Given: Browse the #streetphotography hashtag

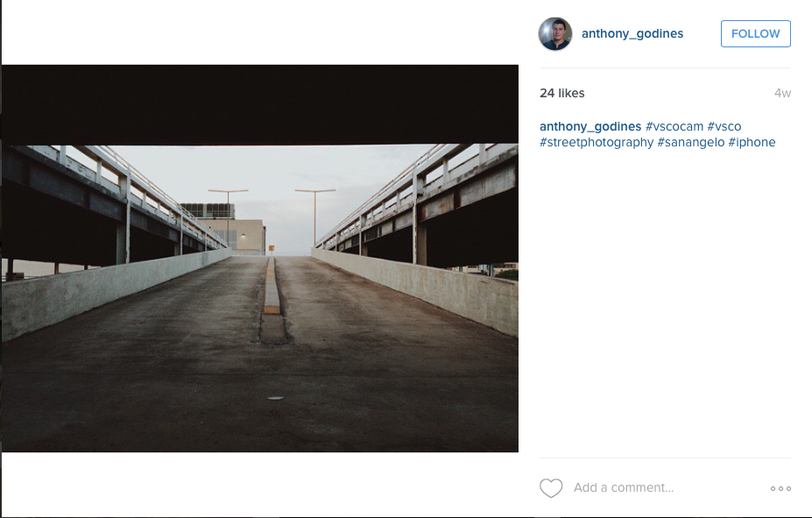Looking at the screenshot, I should click(x=597, y=142).
